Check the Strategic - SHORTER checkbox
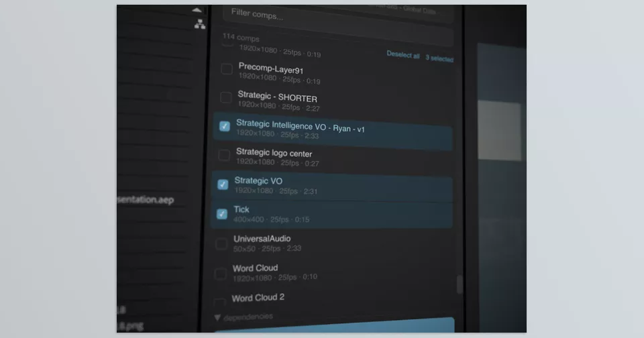Screen dimensions: 644x338 (226, 97)
